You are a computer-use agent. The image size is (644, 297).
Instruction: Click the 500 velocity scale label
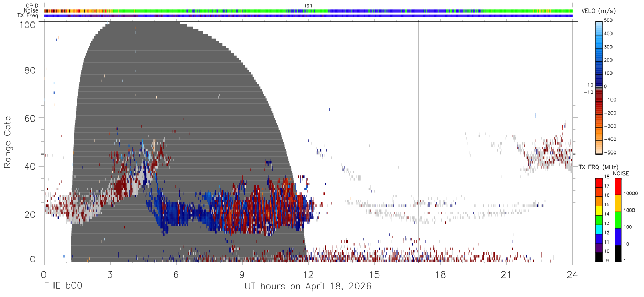(609, 20)
